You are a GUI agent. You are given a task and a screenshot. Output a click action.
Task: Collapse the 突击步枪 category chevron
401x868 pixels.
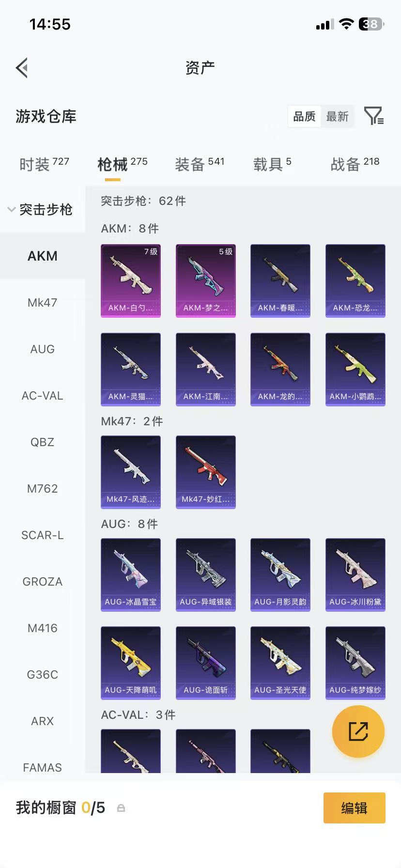11,210
